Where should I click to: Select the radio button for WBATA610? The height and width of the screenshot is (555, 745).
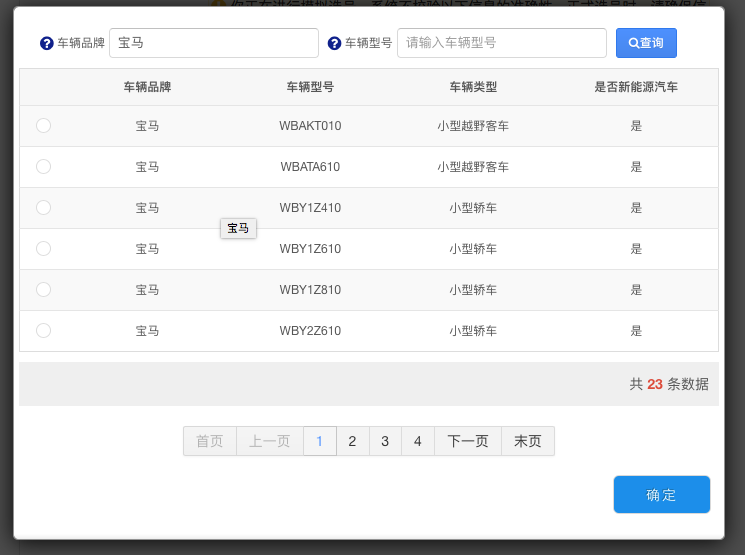[43, 166]
